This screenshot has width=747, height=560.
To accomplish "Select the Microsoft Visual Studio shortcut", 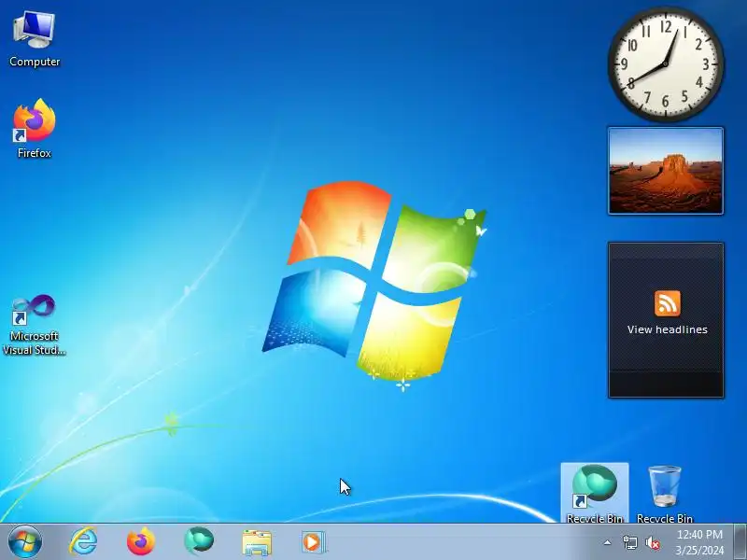I will point(35,325).
